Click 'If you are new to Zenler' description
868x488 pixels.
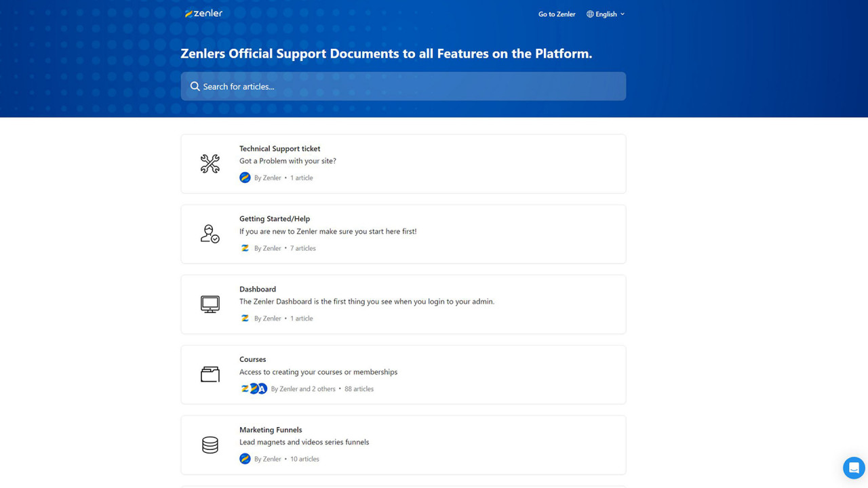(328, 231)
